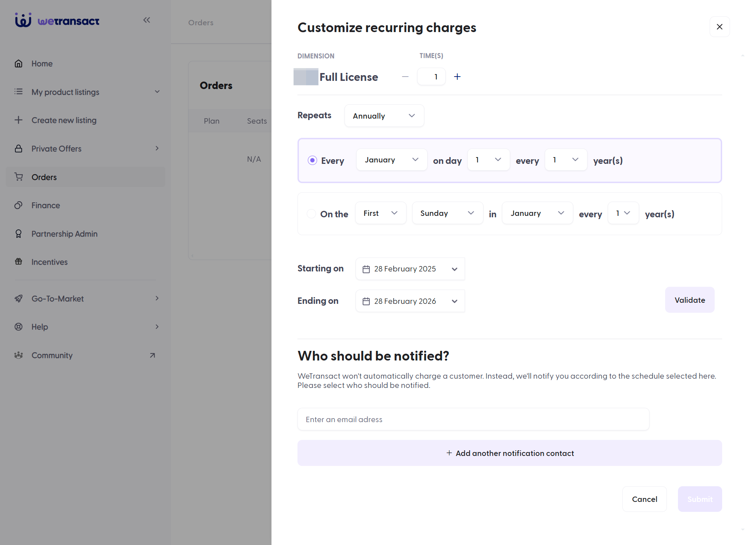Go to Finance menu item
The height and width of the screenshot is (545, 756).
pyautogui.click(x=86, y=205)
